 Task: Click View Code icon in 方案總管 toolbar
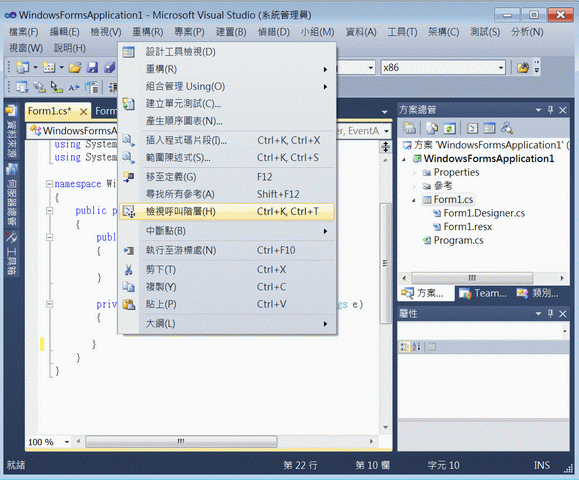pyautogui.click(x=472, y=128)
